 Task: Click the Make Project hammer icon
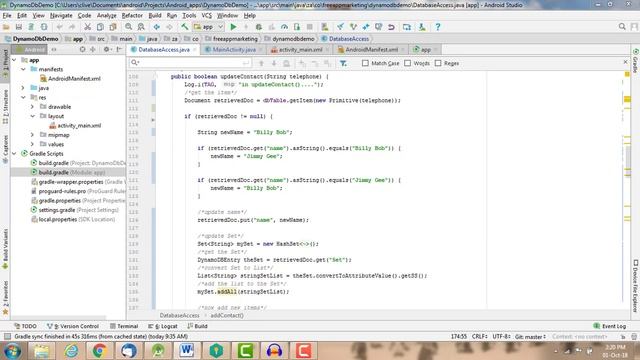(184, 27)
